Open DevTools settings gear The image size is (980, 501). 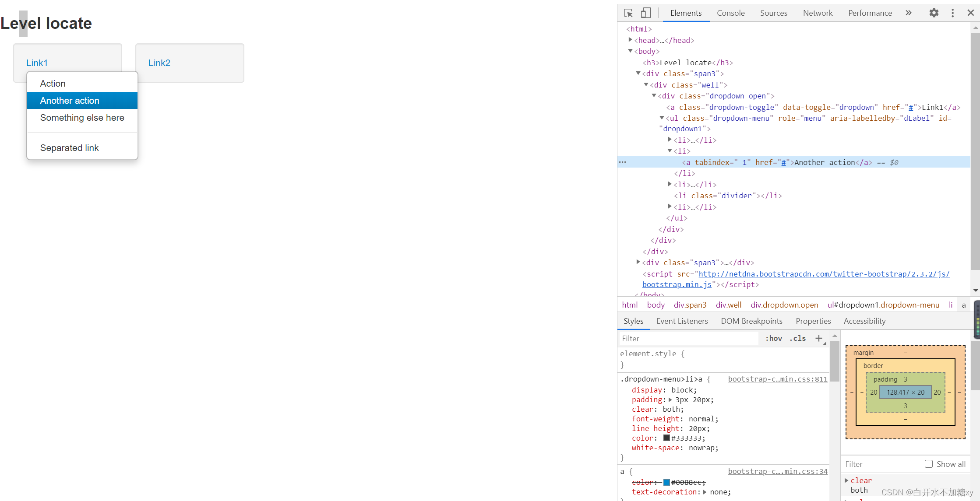click(x=934, y=13)
